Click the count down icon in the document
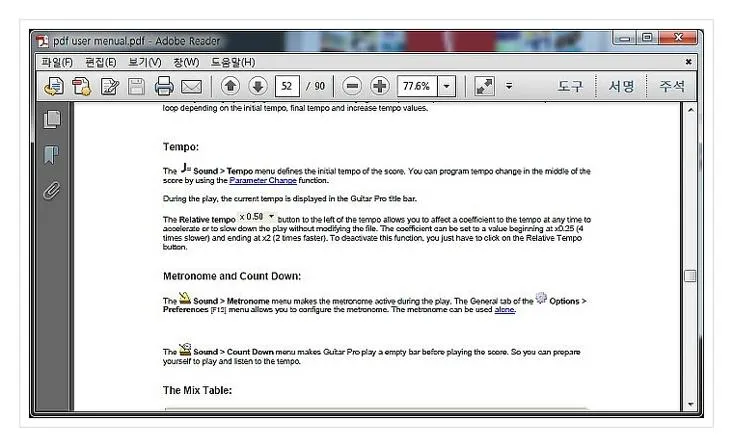The width and height of the screenshot is (733, 447). (x=185, y=349)
